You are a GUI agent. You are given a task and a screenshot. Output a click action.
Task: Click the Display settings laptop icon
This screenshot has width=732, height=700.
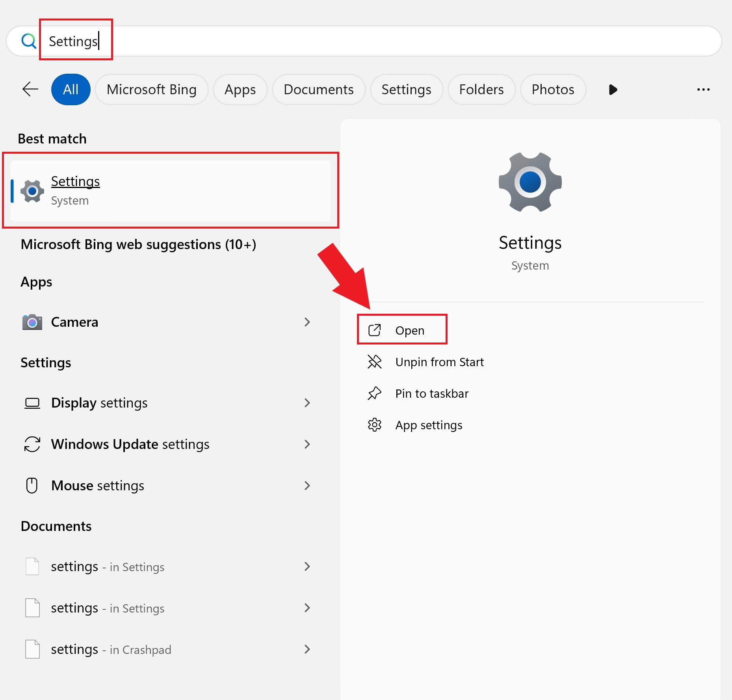(x=32, y=403)
